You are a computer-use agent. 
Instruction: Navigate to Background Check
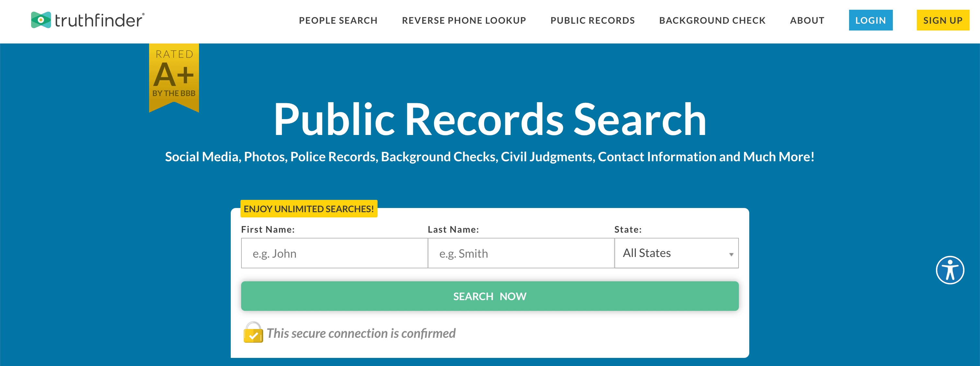[x=712, y=20]
